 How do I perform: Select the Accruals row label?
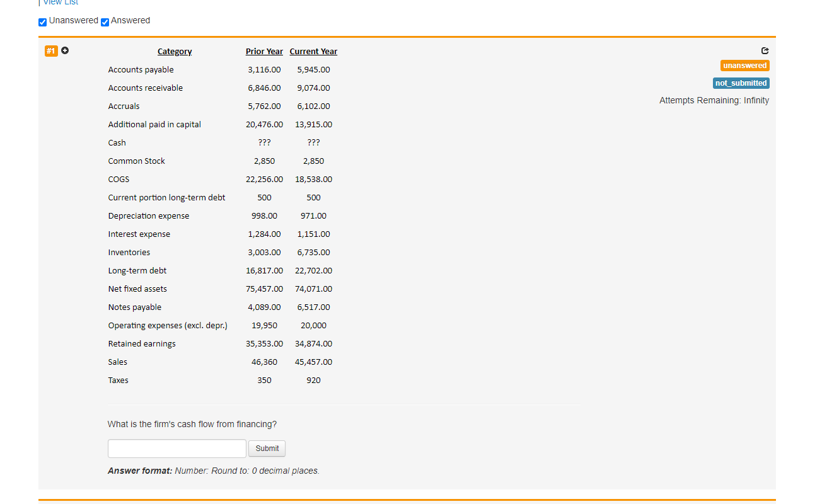tap(124, 106)
